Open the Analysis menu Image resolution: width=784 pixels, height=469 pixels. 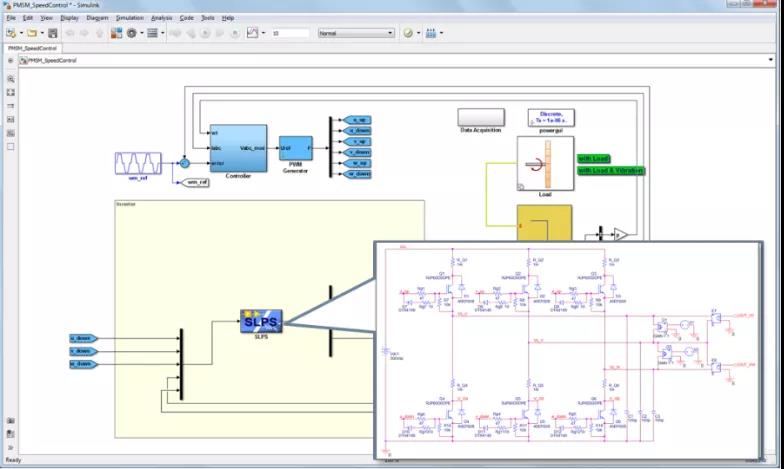point(162,18)
